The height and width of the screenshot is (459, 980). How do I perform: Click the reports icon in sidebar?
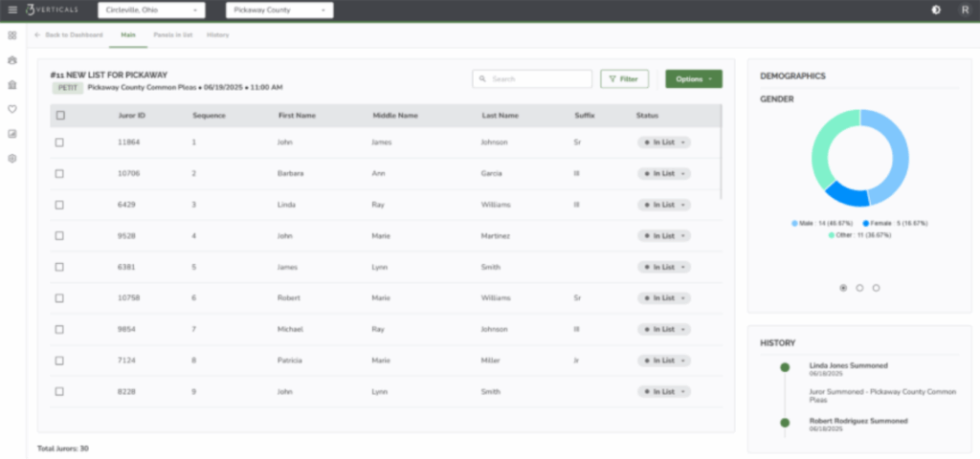(12, 134)
